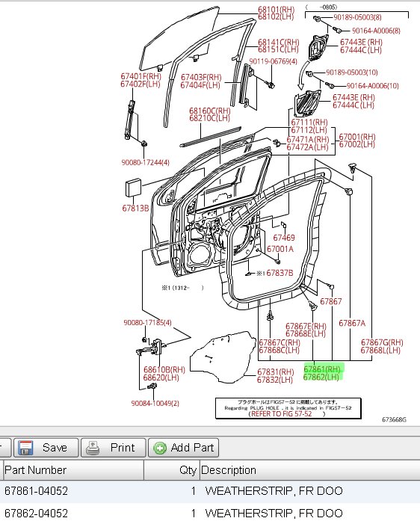Click diagram label 68610B(RH)

pyautogui.click(x=164, y=369)
